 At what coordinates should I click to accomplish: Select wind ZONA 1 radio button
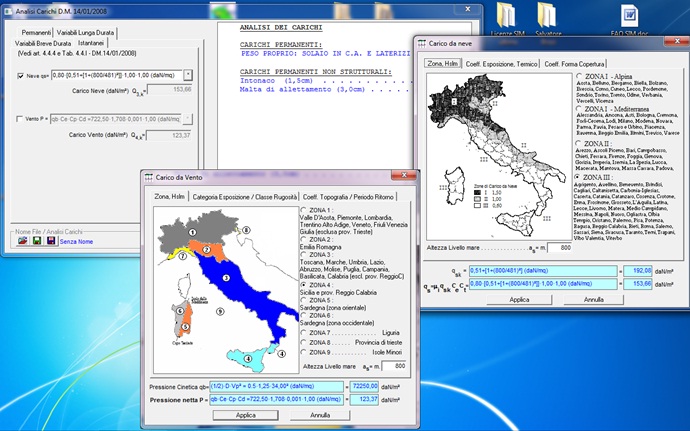pyautogui.click(x=304, y=210)
